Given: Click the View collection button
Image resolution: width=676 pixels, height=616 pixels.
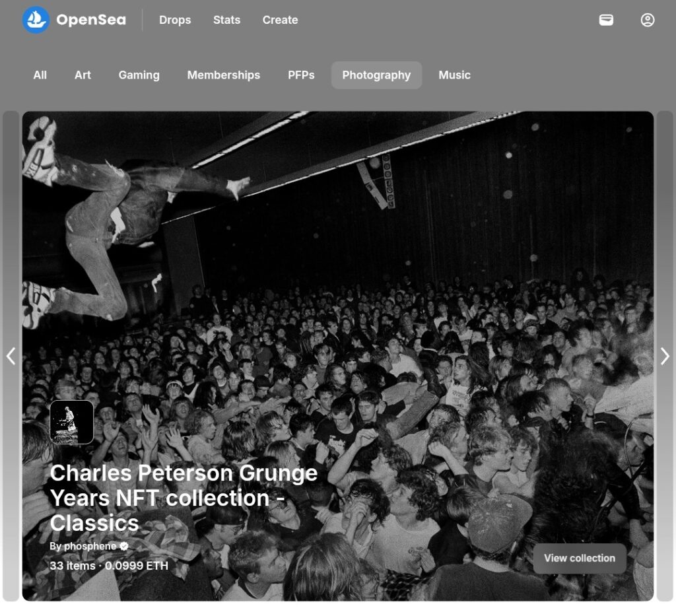Looking at the screenshot, I should coord(580,559).
